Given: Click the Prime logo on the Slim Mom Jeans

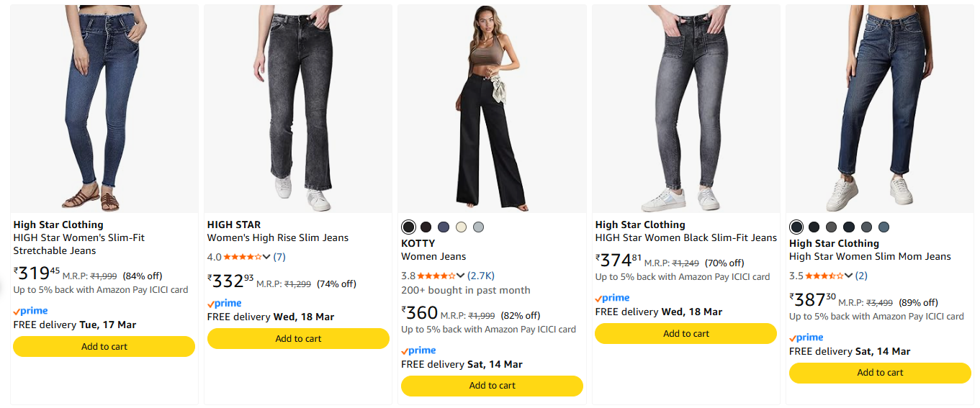Looking at the screenshot, I should tap(806, 337).
